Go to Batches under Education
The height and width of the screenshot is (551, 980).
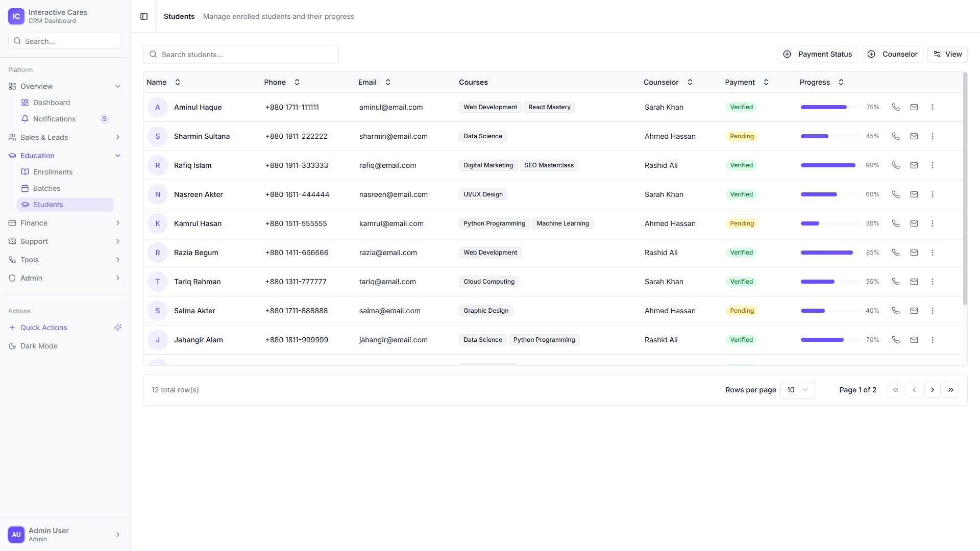click(x=46, y=188)
